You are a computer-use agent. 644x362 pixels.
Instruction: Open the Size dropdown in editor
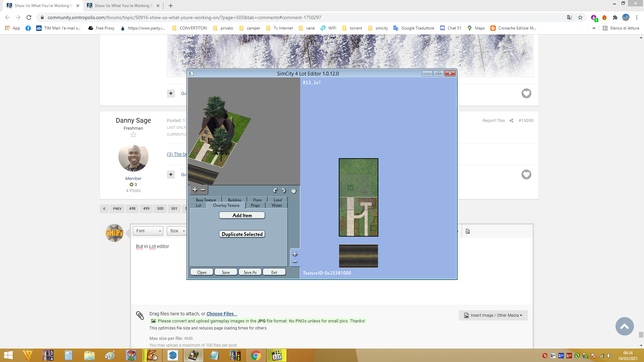[x=177, y=231]
